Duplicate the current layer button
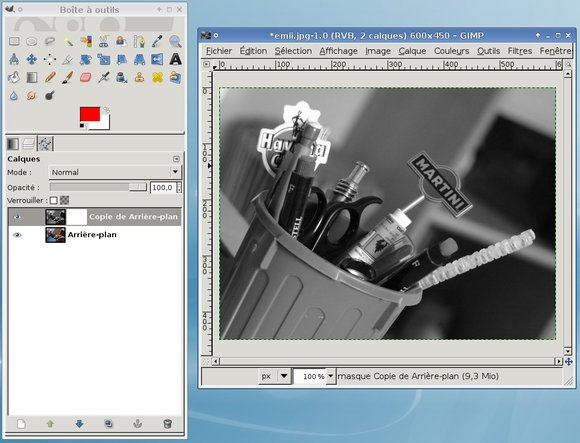This screenshot has height=443, width=580. [x=108, y=424]
